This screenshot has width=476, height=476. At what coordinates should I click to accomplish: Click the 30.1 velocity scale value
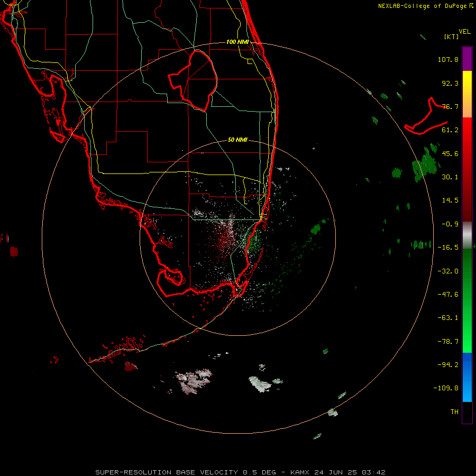[450, 177]
